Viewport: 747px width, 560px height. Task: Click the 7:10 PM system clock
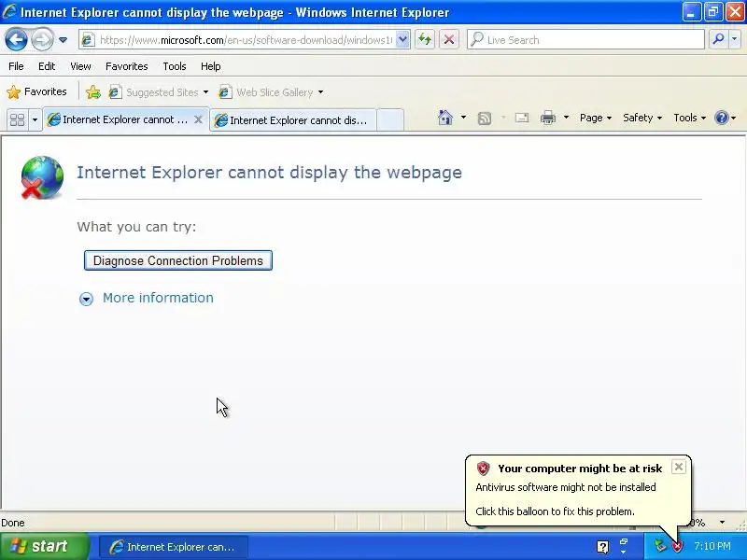pyautogui.click(x=712, y=546)
